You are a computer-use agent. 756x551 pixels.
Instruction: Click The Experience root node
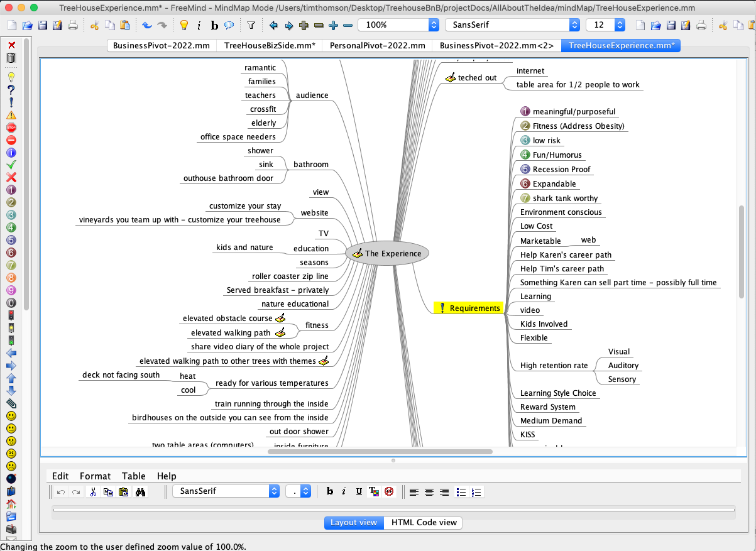coord(393,253)
